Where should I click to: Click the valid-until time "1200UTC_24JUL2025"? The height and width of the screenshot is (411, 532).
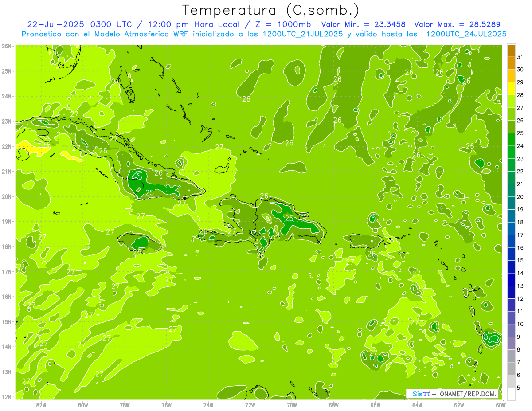(x=466, y=34)
